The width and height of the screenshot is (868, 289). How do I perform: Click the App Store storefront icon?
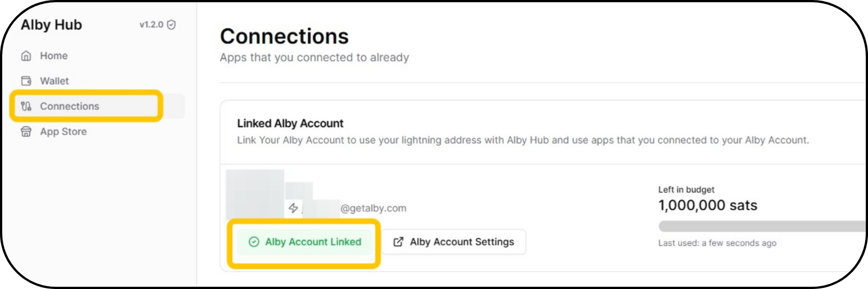click(x=26, y=132)
